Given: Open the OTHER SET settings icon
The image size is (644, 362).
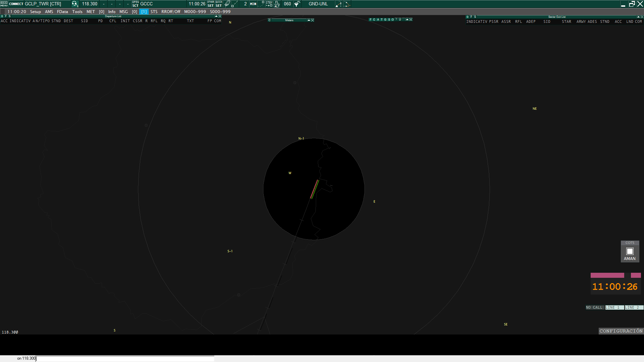Looking at the screenshot, I should click(210, 4).
